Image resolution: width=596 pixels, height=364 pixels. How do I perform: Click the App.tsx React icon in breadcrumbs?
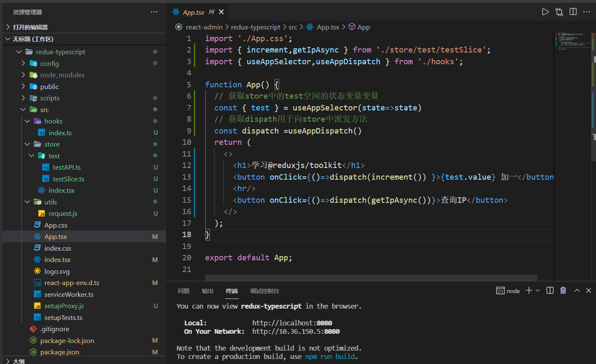pyautogui.click(x=310, y=27)
